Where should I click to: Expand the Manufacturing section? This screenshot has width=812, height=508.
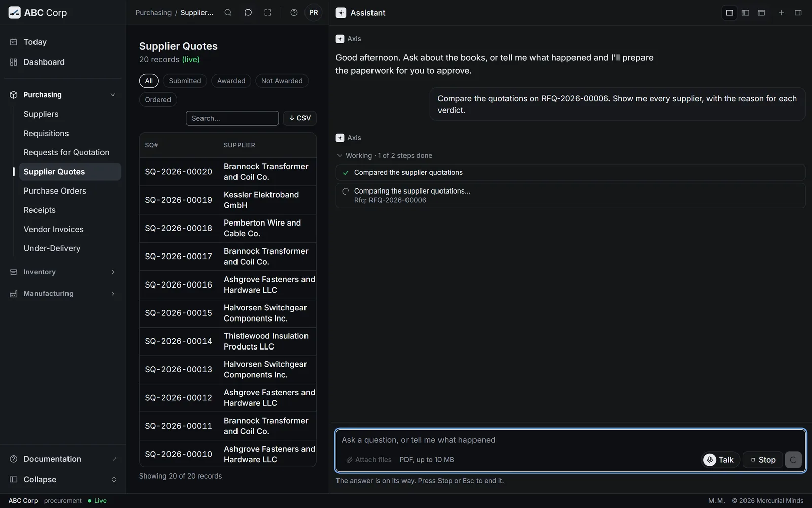[63, 294]
